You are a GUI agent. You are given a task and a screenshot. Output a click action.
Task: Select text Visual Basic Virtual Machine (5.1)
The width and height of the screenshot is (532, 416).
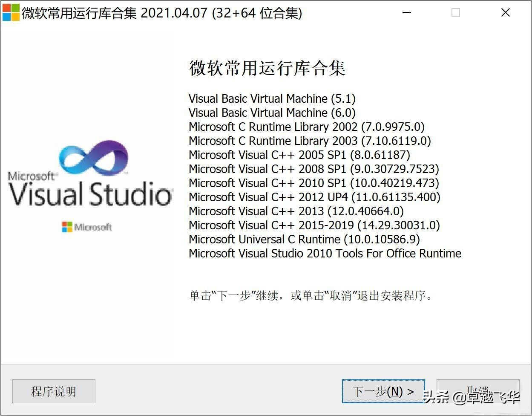(x=272, y=99)
